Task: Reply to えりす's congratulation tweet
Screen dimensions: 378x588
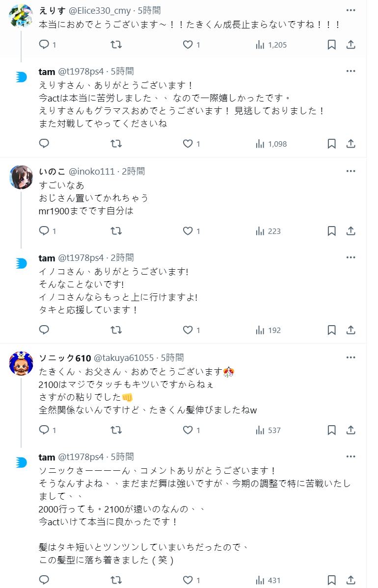Action: pyautogui.click(x=44, y=45)
